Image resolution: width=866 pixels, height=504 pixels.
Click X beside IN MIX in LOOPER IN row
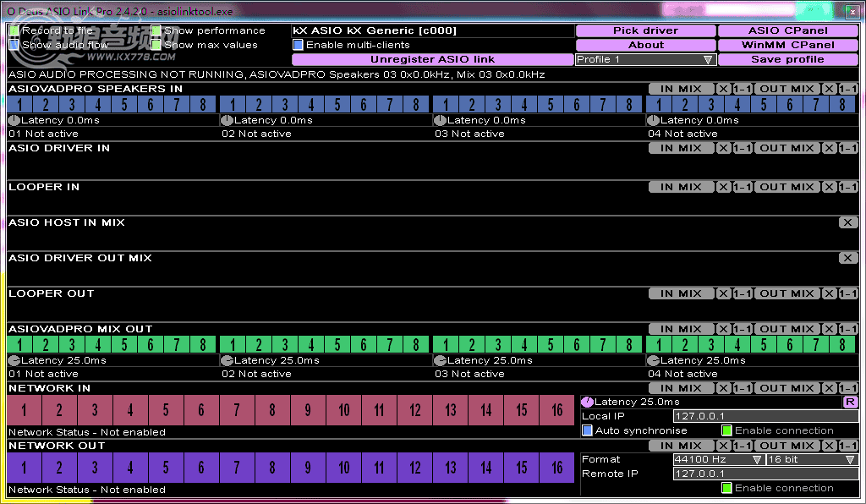click(x=723, y=187)
